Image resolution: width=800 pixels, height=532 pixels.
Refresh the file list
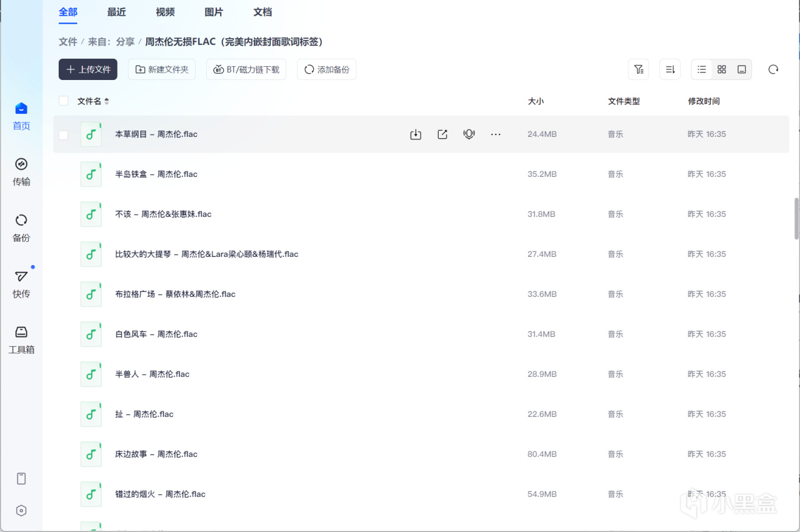[773, 69]
